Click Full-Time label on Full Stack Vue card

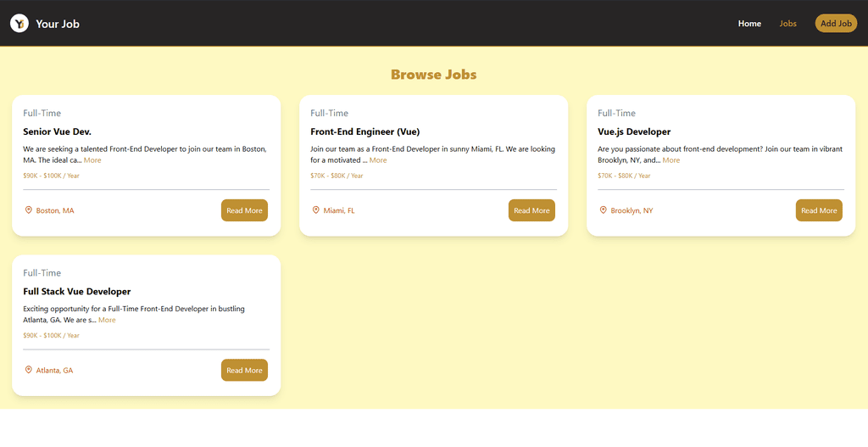pyautogui.click(x=42, y=272)
